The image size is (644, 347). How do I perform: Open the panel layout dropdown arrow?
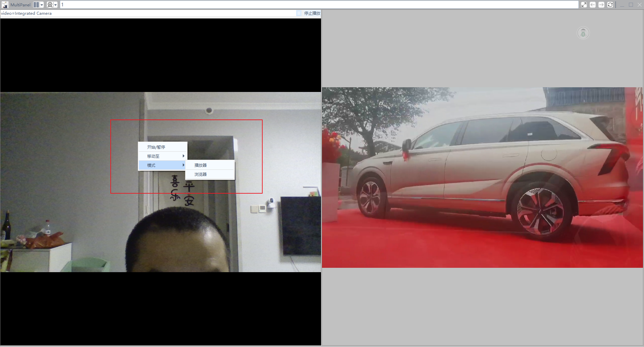(42, 5)
